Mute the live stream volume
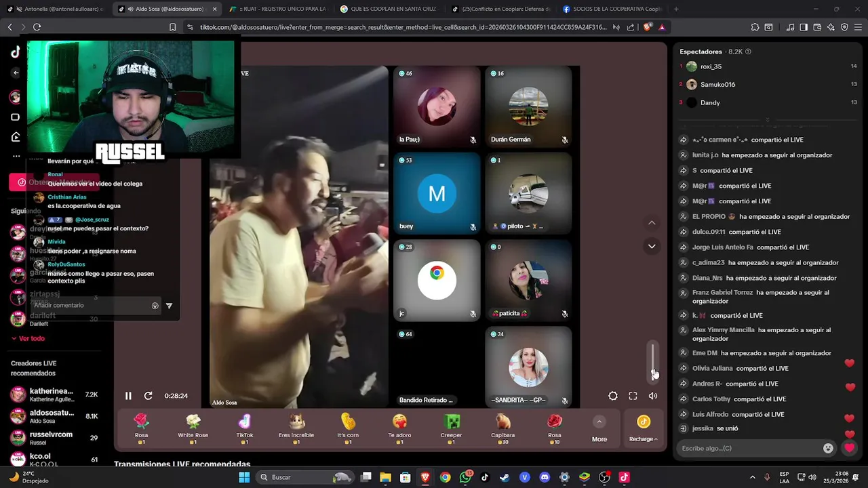The width and height of the screenshot is (868, 488). coord(652,396)
